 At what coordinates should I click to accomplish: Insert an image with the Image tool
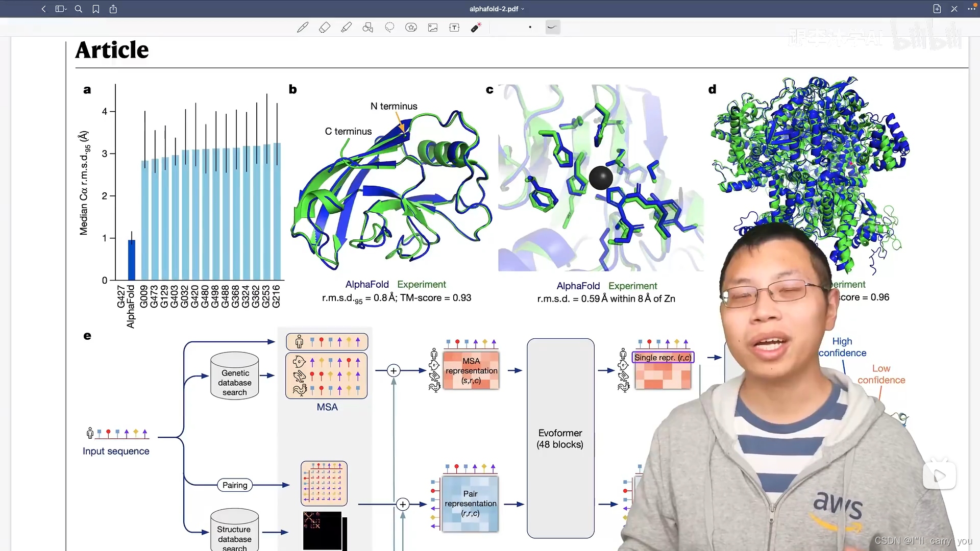click(433, 28)
